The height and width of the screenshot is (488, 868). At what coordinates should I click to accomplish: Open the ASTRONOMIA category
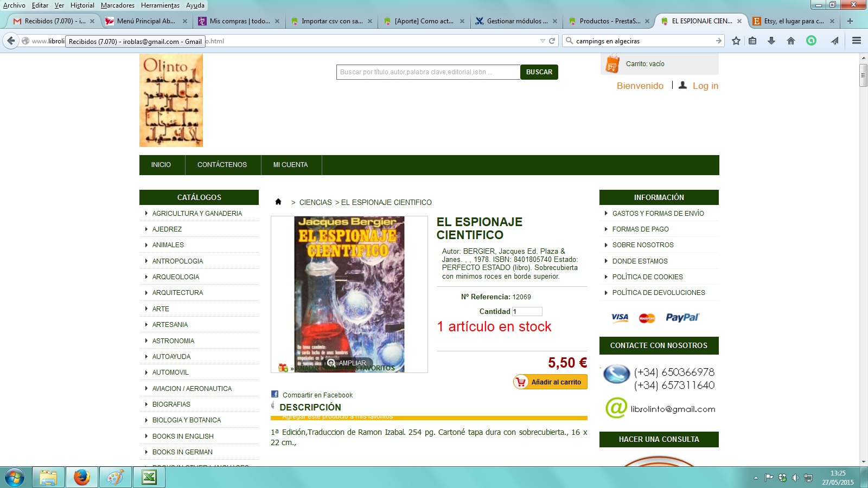pyautogui.click(x=173, y=341)
